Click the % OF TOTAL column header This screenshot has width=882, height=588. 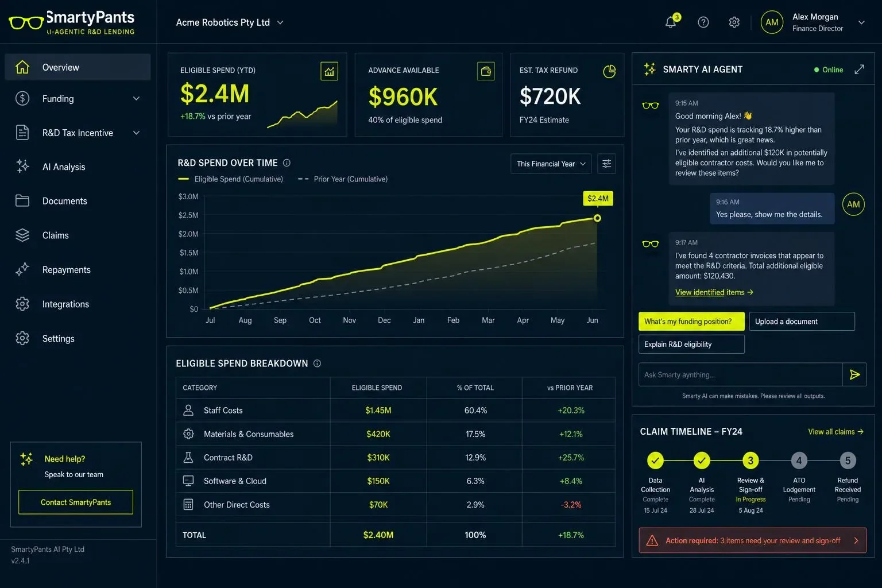[x=475, y=388]
